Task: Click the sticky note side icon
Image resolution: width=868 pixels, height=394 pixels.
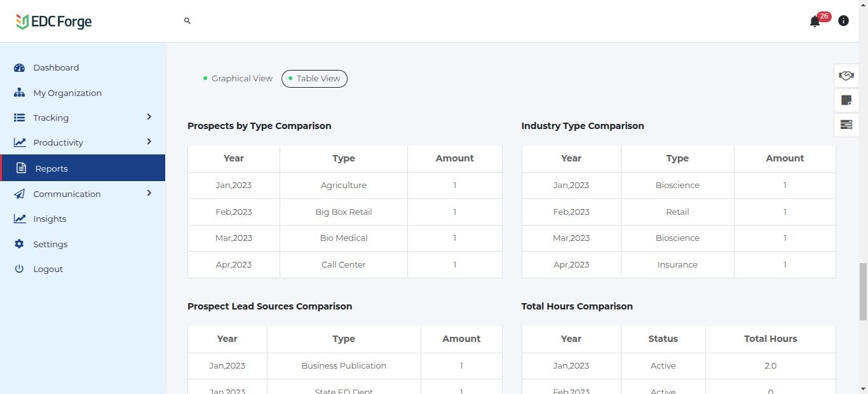Action: [846, 100]
